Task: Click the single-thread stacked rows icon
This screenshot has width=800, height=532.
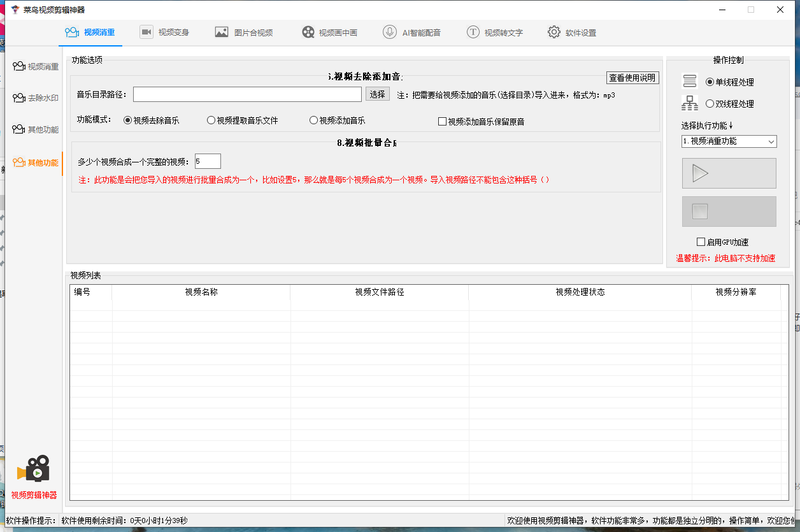Action: coord(690,81)
